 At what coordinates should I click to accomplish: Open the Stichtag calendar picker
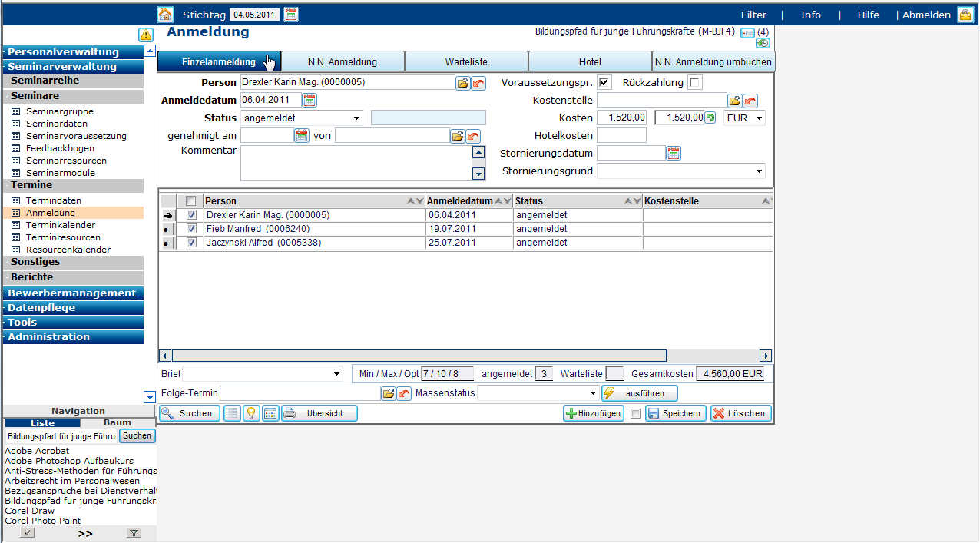coord(291,14)
